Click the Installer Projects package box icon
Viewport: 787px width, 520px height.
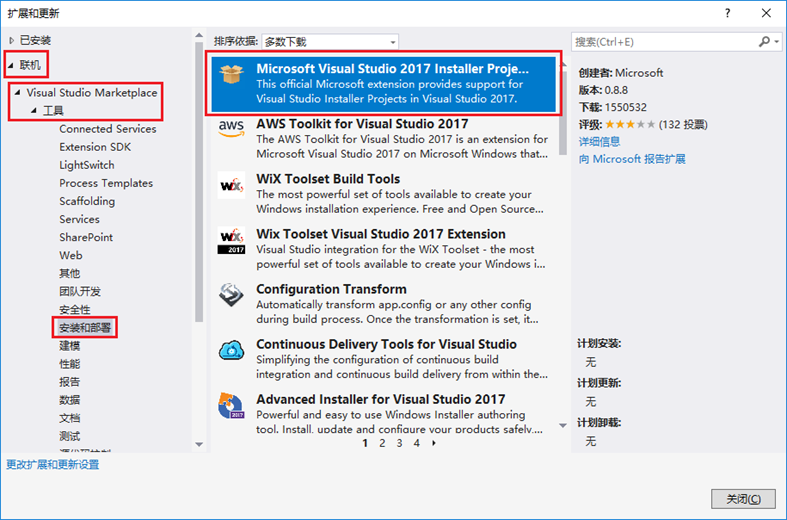231,74
